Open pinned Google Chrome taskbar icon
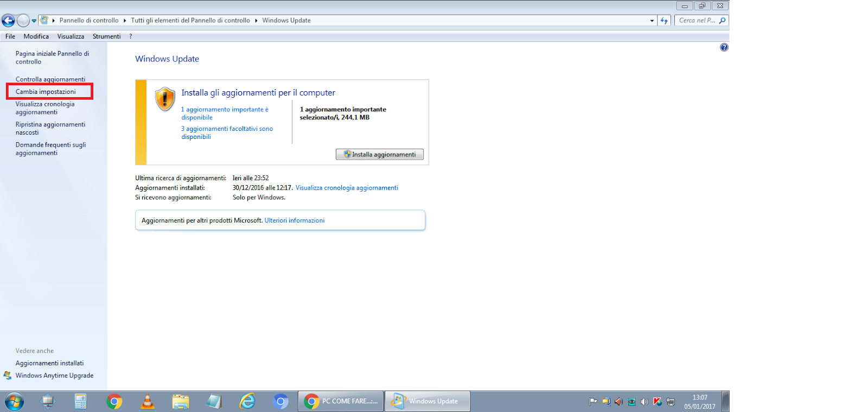 click(x=114, y=402)
